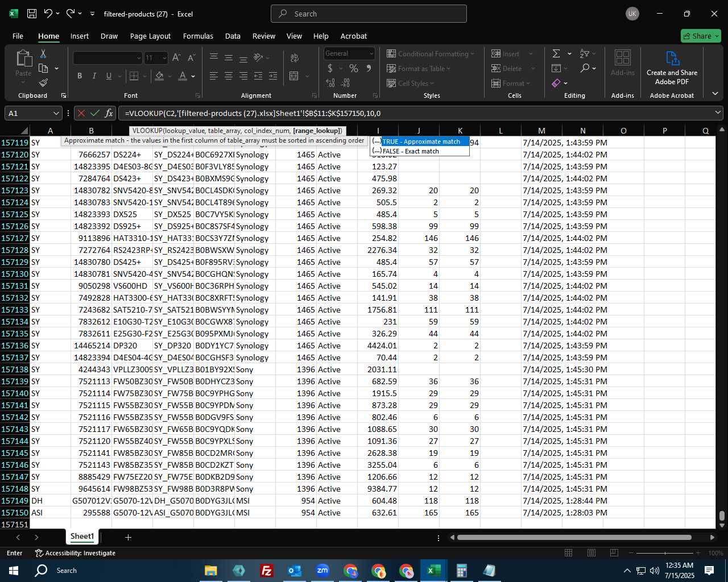This screenshot has height=582, width=728.
Task: Open the Name Box dropdown
Action: tap(56, 113)
